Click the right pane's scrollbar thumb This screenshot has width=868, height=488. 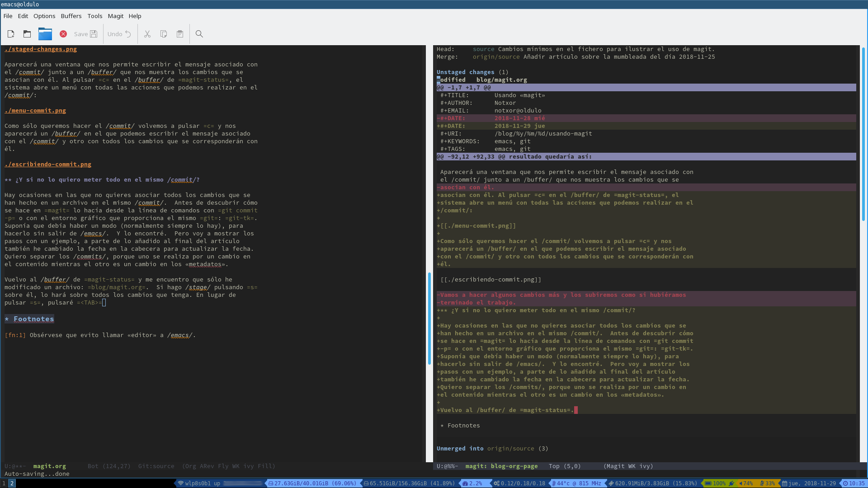tap(863, 134)
